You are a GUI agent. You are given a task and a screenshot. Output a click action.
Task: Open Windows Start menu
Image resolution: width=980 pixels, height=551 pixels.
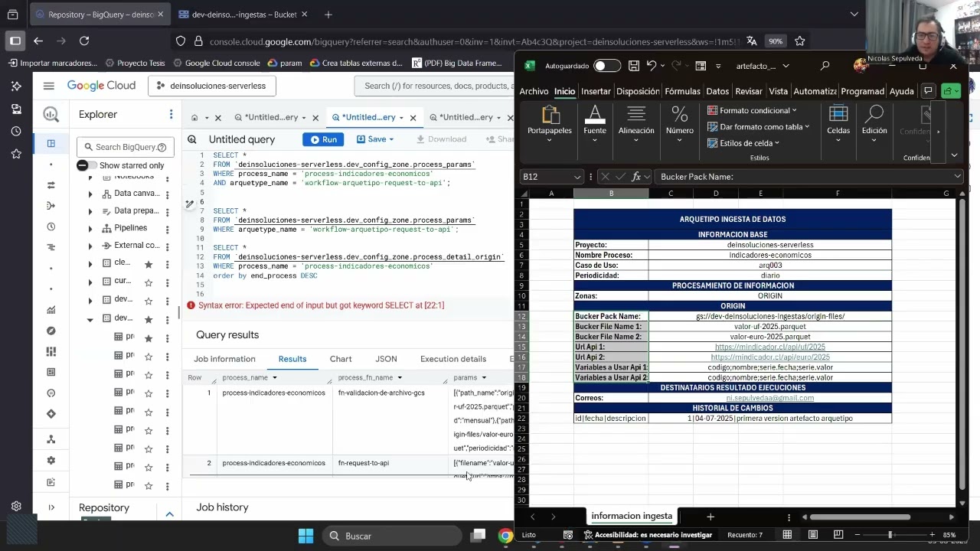pyautogui.click(x=305, y=536)
